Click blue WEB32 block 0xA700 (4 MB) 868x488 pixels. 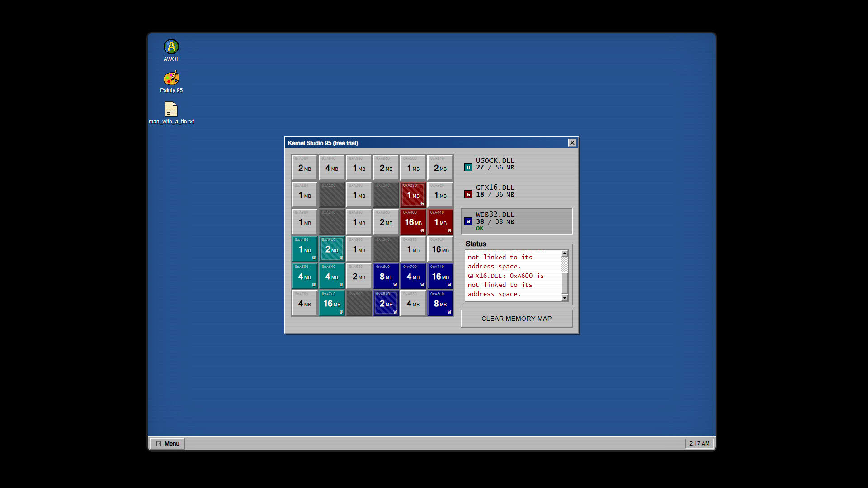[x=413, y=276]
